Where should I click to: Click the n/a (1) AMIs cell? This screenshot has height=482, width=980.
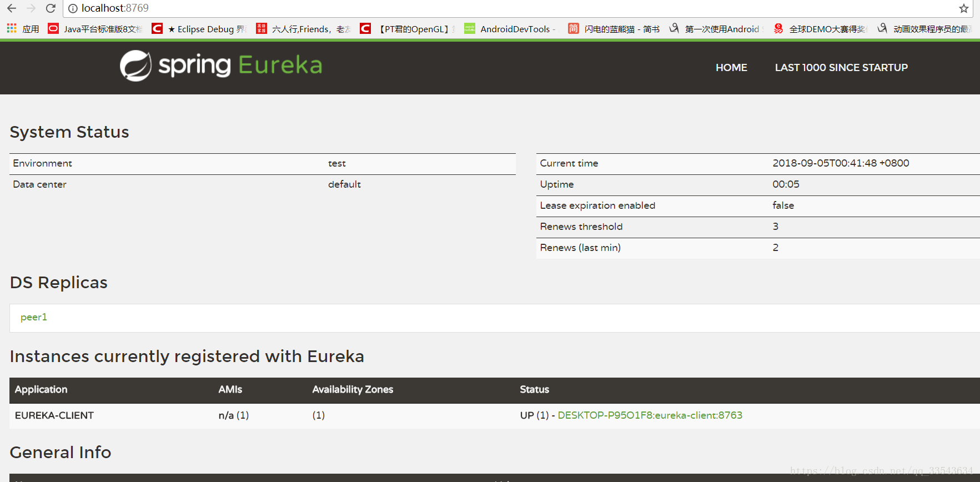tap(234, 415)
